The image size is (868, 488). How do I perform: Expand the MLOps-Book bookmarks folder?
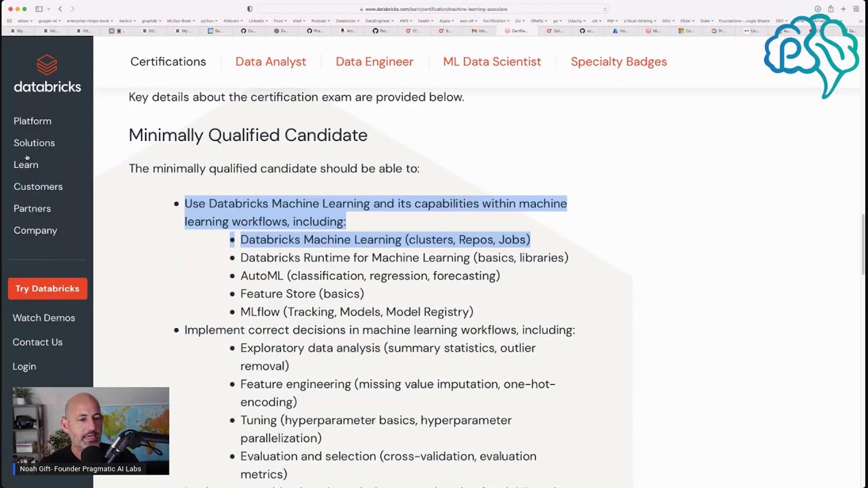[181, 21]
